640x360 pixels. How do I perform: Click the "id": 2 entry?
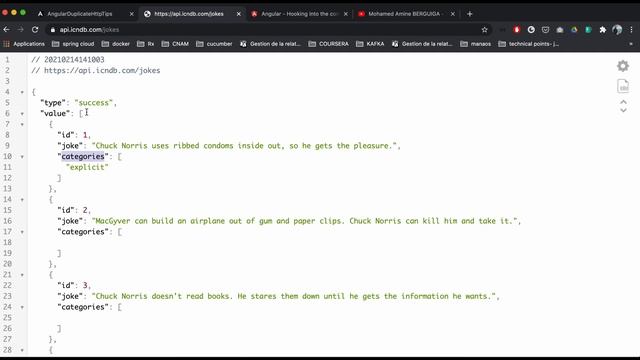(74, 210)
